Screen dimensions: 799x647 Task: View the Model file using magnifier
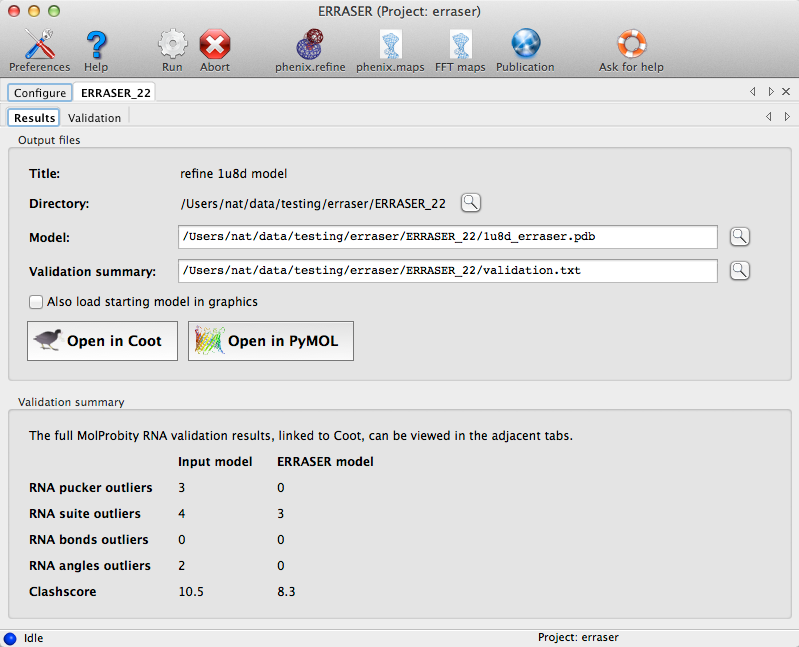[x=739, y=237]
